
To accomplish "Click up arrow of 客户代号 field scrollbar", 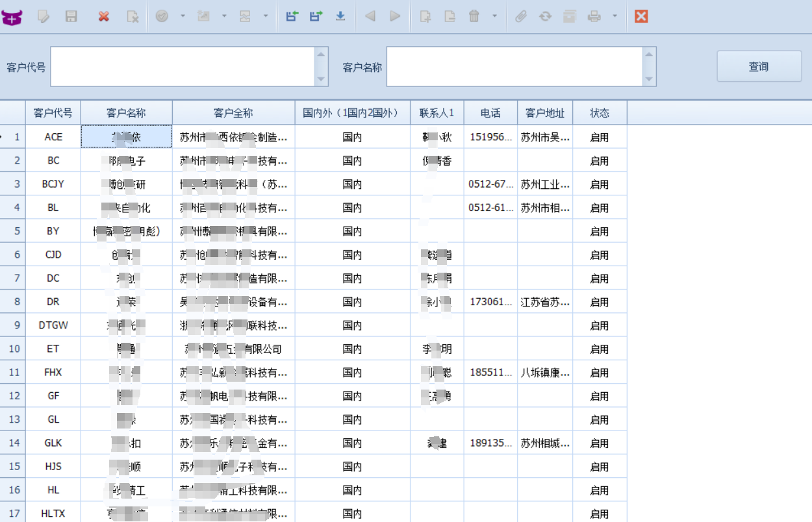I will tap(321, 53).
